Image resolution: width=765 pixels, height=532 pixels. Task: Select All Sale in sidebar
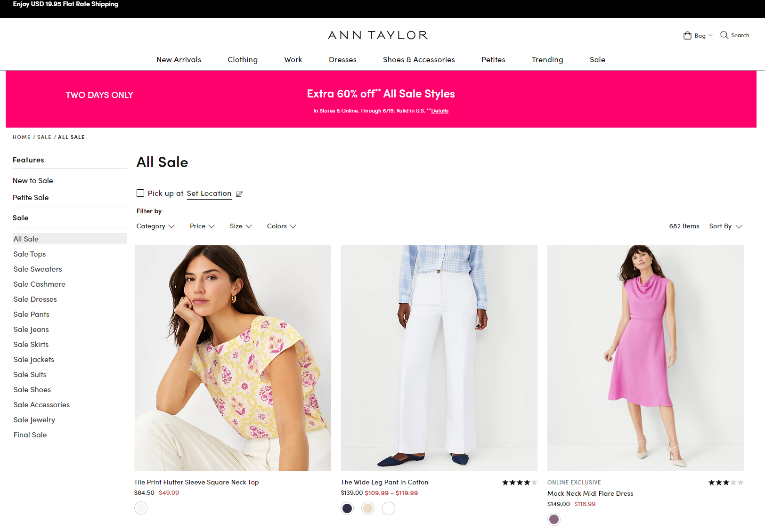(70, 239)
